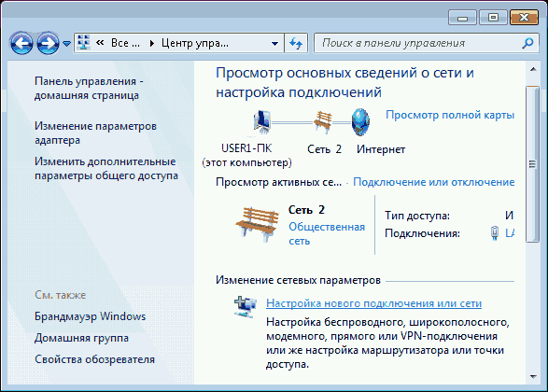Open 'Изменить дополнительные параметры общего доступа'
The width and height of the screenshot is (548, 392).
click(x=106, y=168)
